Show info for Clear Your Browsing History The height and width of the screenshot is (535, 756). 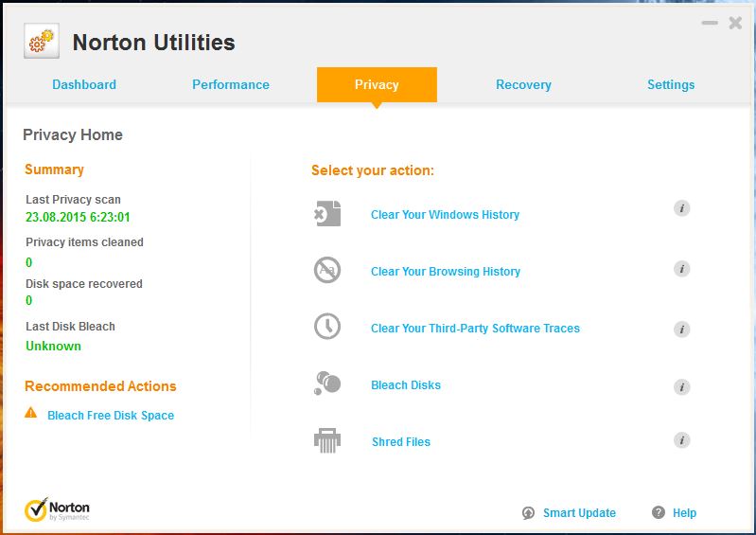(x=682, y=269)
